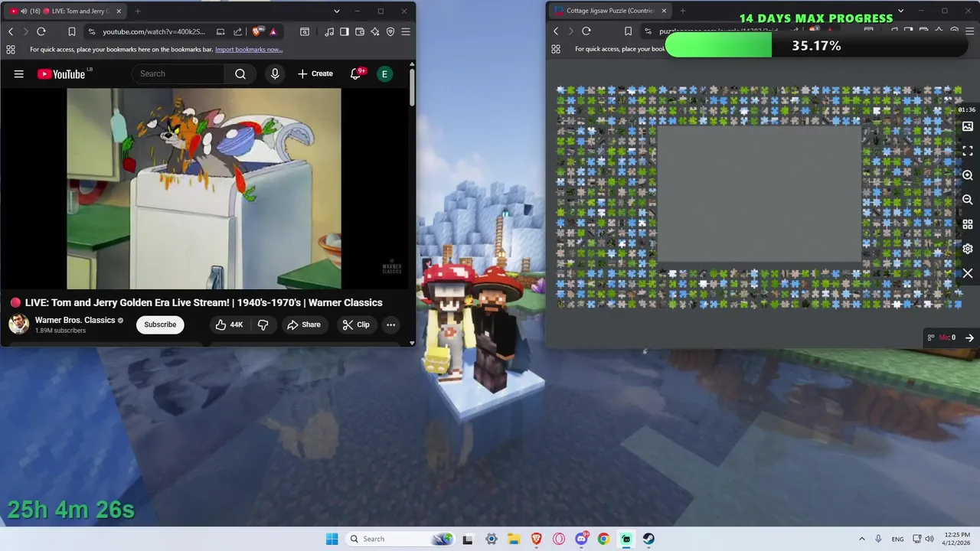Screen dimensions: 980x551
Task: Click the arrow next to Me: 0
Action: click(969, 337)
